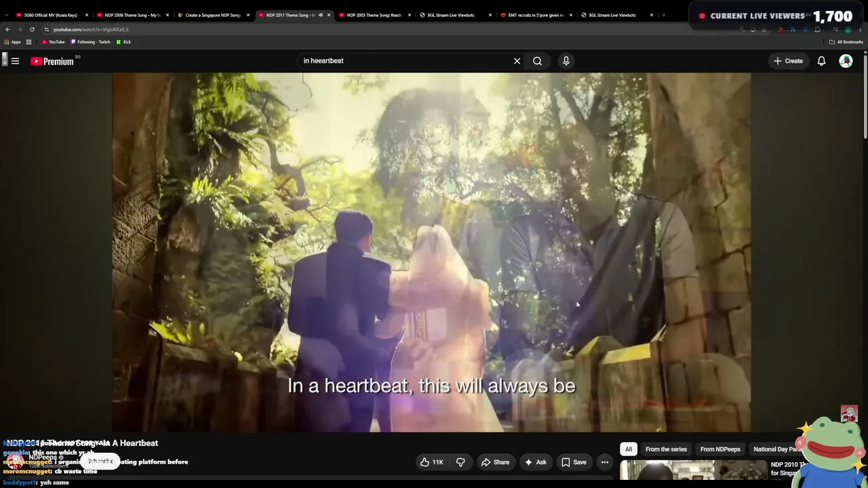The image size is (868, 488).
Task: Mute the audio-playing NDP 2011 tab
Action: click(321, 15)
